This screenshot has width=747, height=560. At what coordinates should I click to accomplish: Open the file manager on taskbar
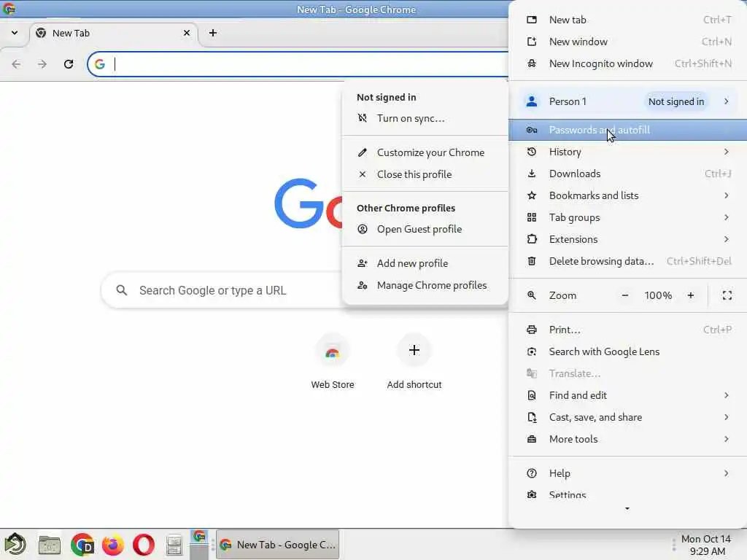coord(49,545)
